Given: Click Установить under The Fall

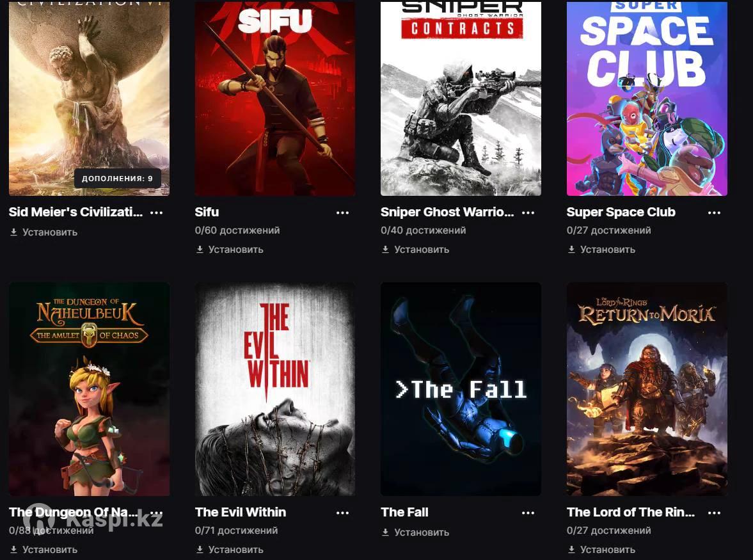Looking at the screenshot, I should (415, 532).
